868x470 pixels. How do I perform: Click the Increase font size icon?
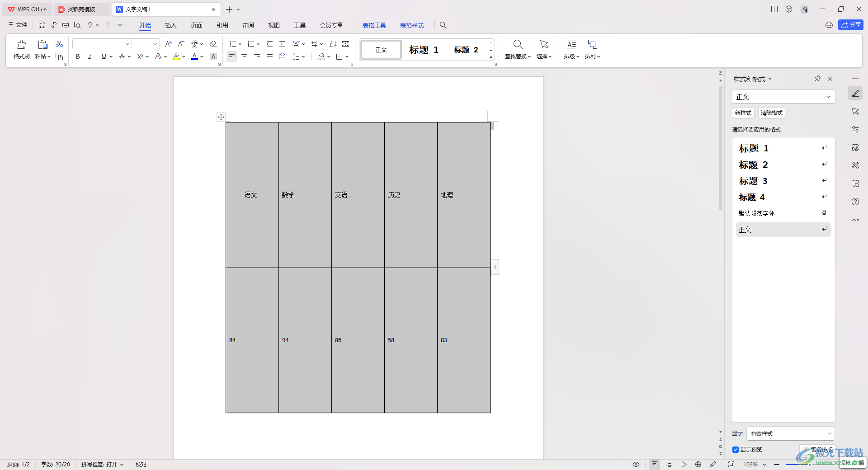click(x=168, y=44)
